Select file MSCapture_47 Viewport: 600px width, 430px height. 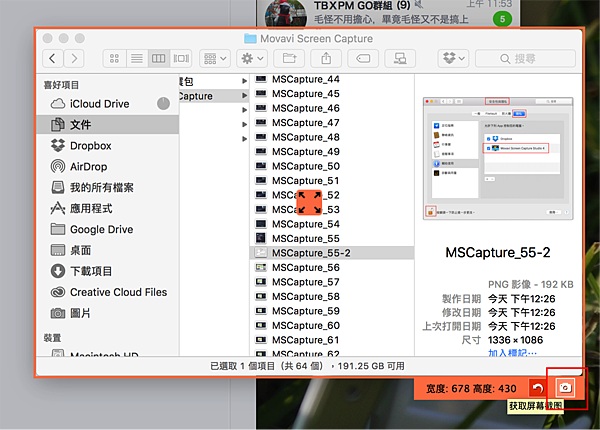tap(332, 123)
